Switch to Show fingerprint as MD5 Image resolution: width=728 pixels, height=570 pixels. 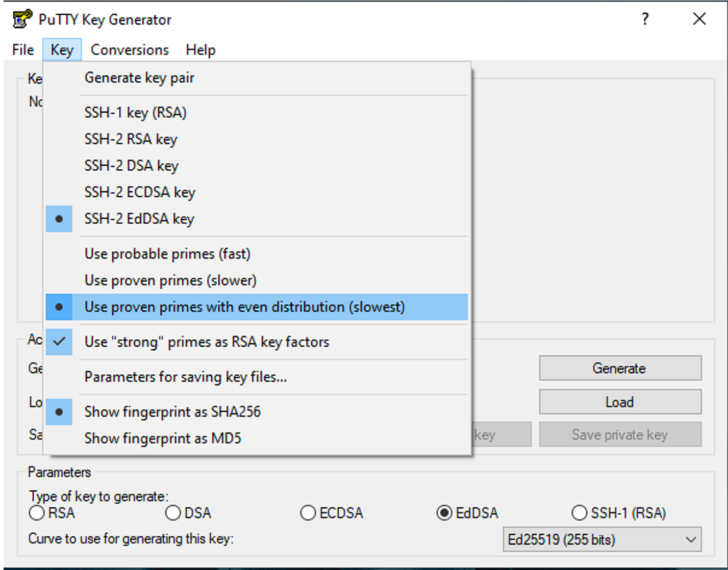tap(163, 438)
